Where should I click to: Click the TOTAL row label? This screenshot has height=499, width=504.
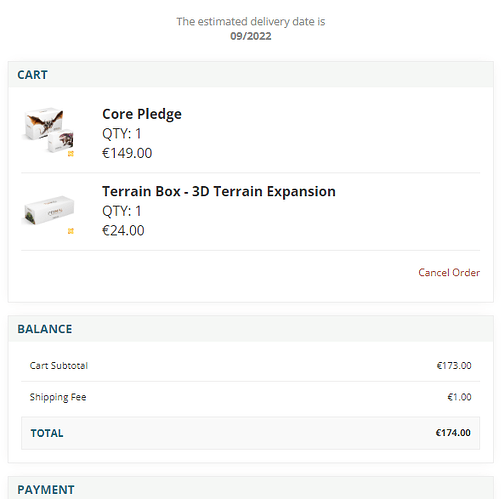[x=47, y=433]
